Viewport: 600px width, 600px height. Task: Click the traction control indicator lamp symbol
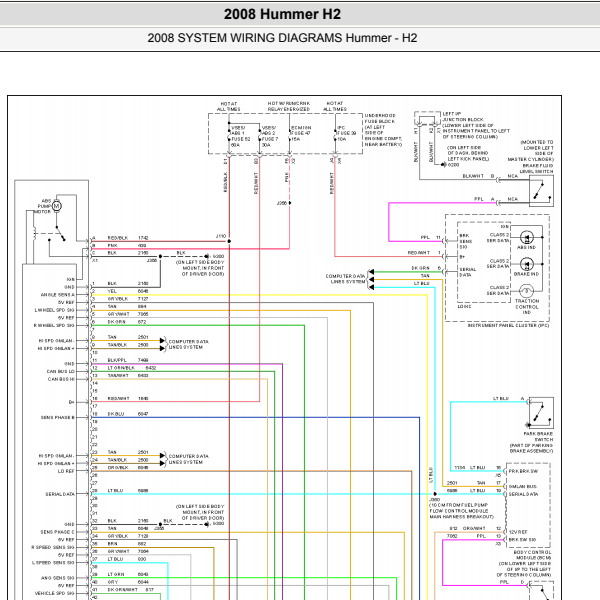point(527,291)
